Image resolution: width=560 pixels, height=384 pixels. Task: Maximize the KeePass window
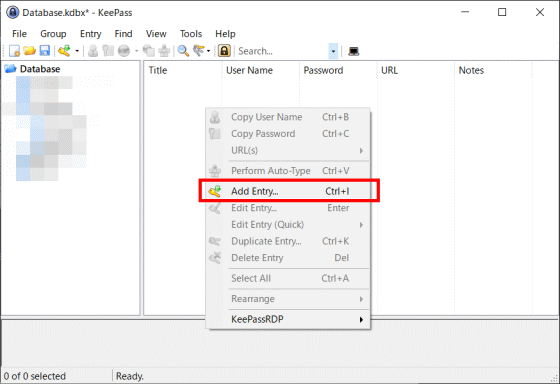point(502,12)
